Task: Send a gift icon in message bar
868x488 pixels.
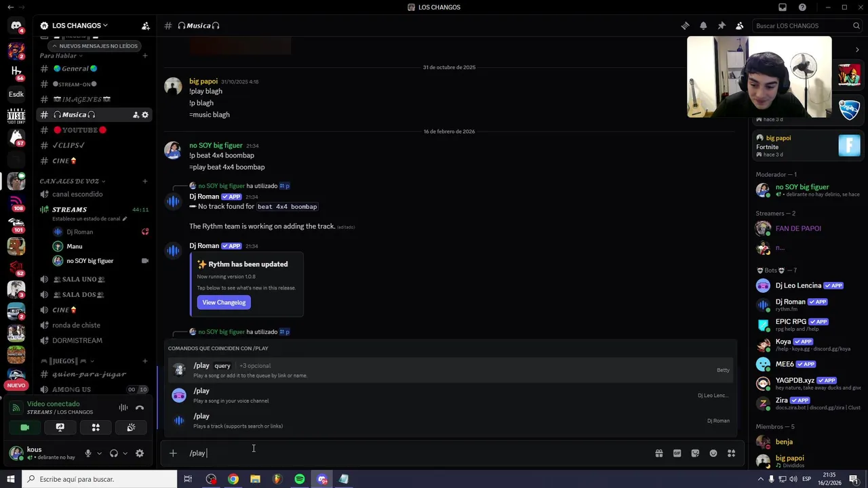Action: (x=658, y=453)
